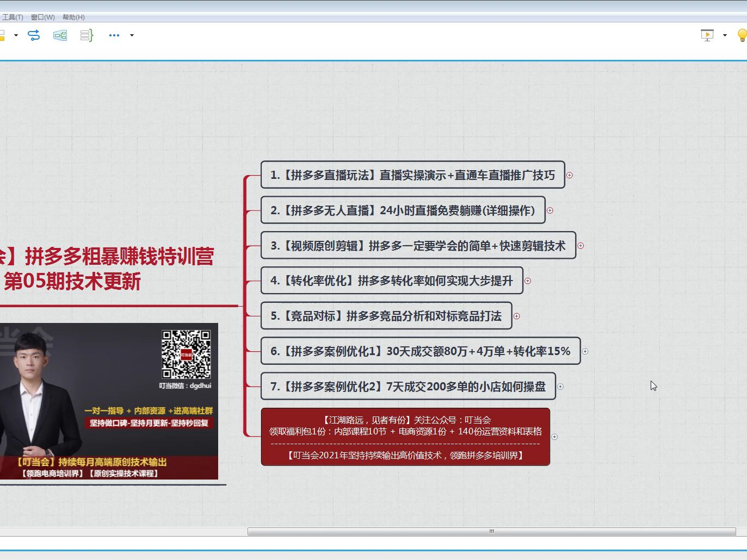The image size is (747, 560).
Task: Expand topic 6 拼多多案例优化1 plus button
Action: 585,351
